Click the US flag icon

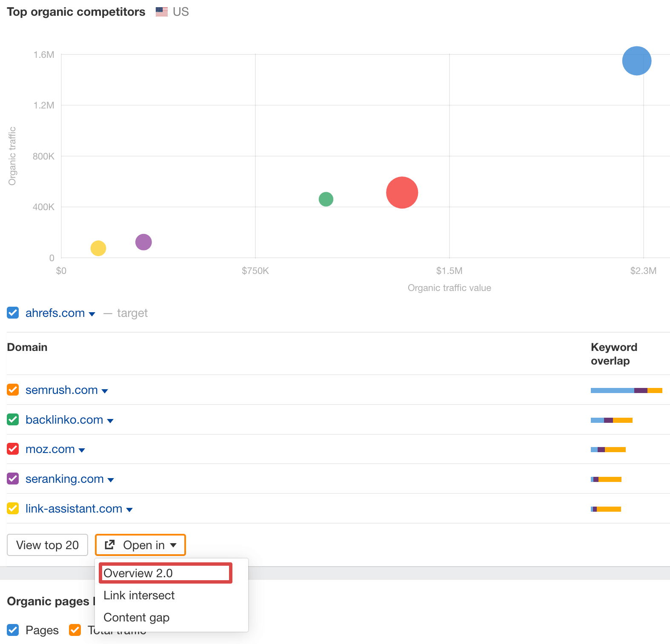coord(162,12)
